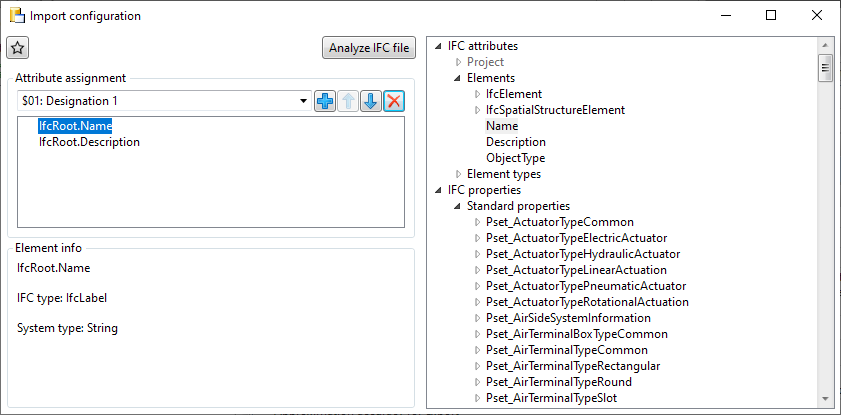The image size is (841, 415).
Task: Select the Element types tree item
Action: [x=504, y=174]
